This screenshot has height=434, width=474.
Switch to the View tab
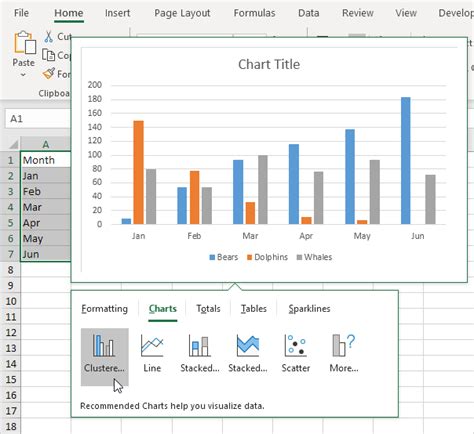[x=406, y=13]
